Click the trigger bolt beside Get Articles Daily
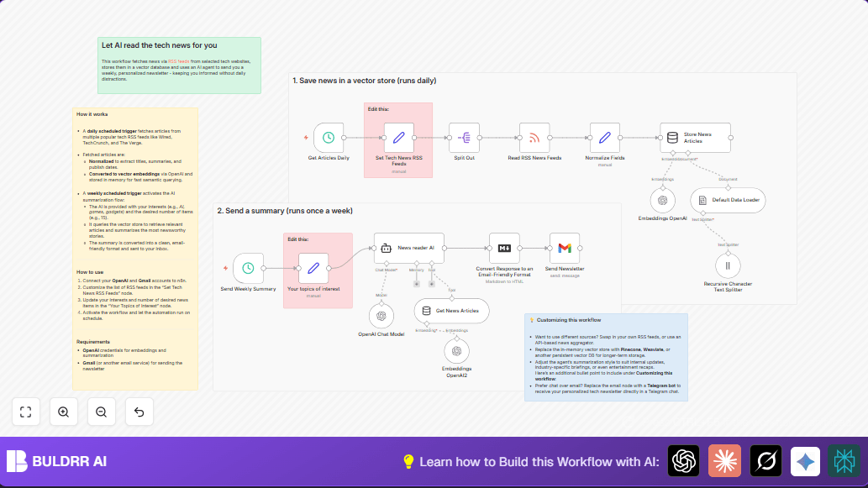The image size is (868, 488). point(306,137)
